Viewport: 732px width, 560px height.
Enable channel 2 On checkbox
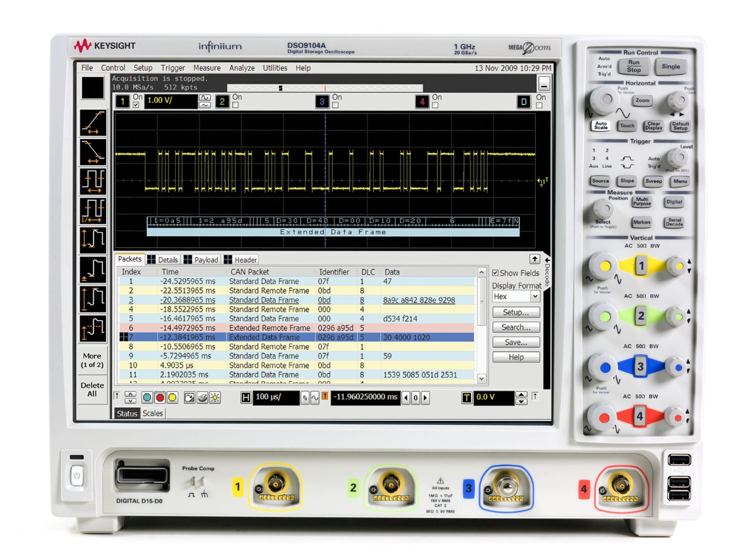(235, 105)
